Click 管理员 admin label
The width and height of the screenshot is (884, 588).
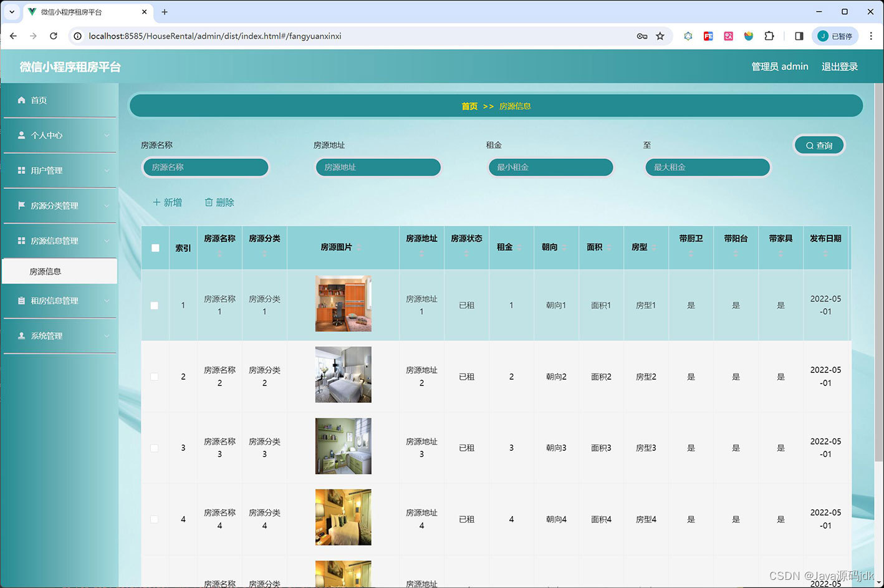pyautogui.click(x=779, y=67)
